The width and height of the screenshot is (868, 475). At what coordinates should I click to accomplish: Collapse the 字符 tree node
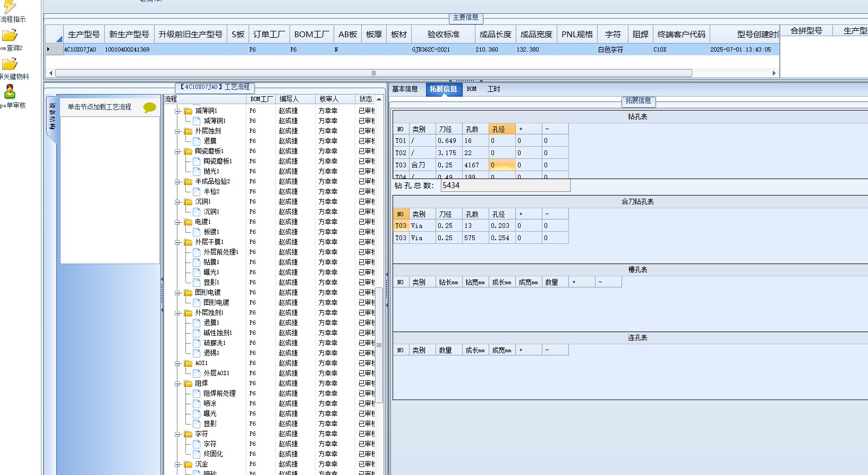click(x=177, y=434)
